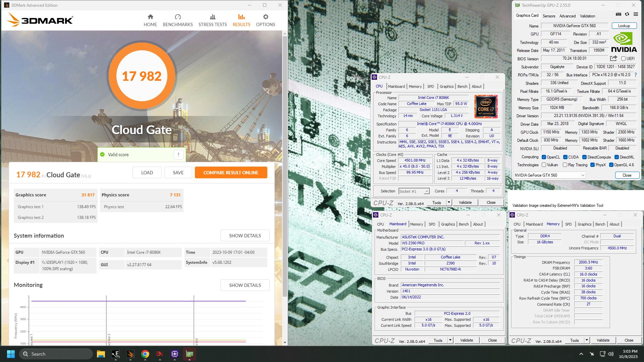Click the Intel Core i7 badge in CPU-Z

tap(486, 107)
